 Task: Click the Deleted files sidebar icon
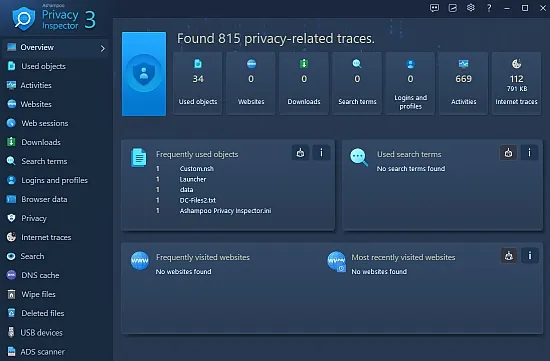coord(11,313)
